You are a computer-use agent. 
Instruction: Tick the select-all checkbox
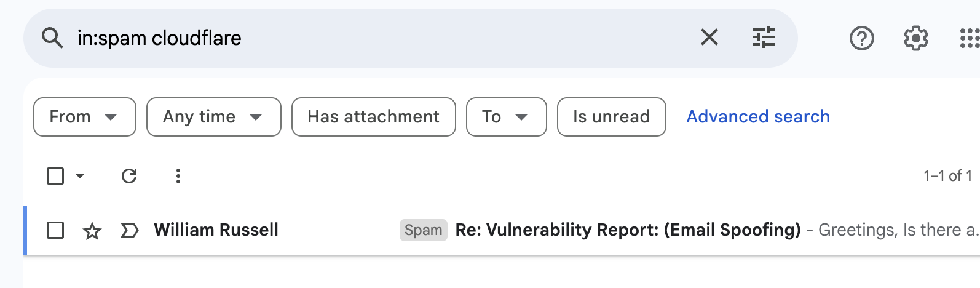pos(55,176)
